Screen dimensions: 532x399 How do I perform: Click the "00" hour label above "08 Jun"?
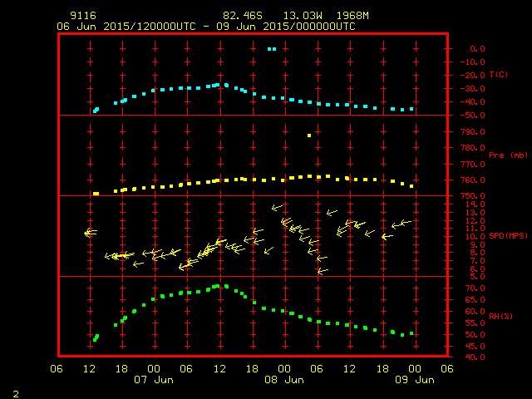pyautogui.click(x=284, y=369)
